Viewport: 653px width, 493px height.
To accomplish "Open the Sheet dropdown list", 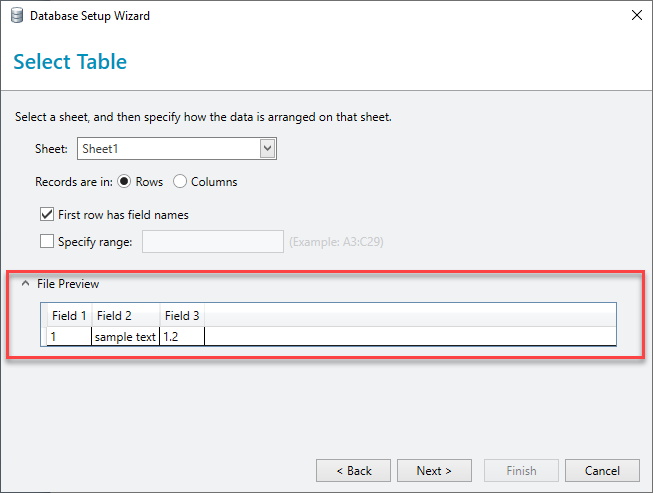I will tap(267, 149).
